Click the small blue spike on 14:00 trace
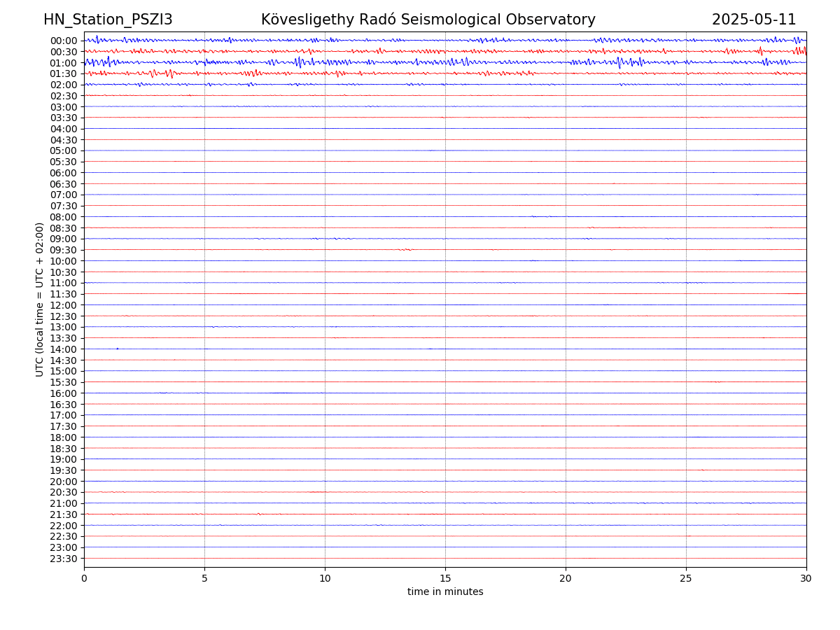Image resolution: width=840 pixels, height=630 pixels. pos(117,349)
